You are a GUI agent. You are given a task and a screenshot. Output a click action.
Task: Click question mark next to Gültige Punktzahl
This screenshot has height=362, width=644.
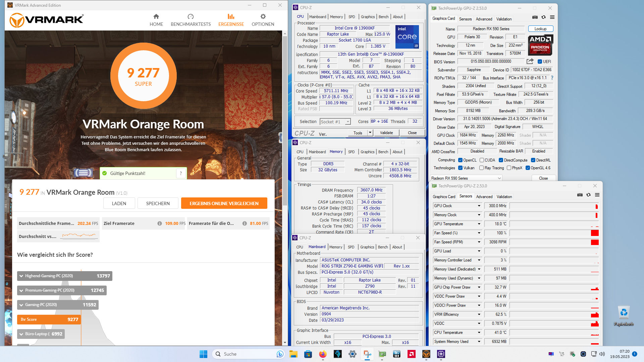pyautogui.click(x=181, y=173)
